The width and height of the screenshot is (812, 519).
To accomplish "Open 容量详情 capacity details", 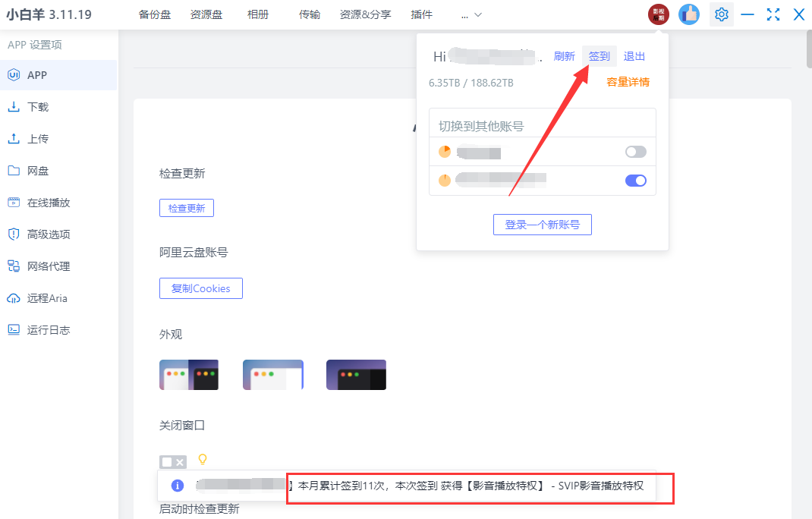I will click(628, 82).
